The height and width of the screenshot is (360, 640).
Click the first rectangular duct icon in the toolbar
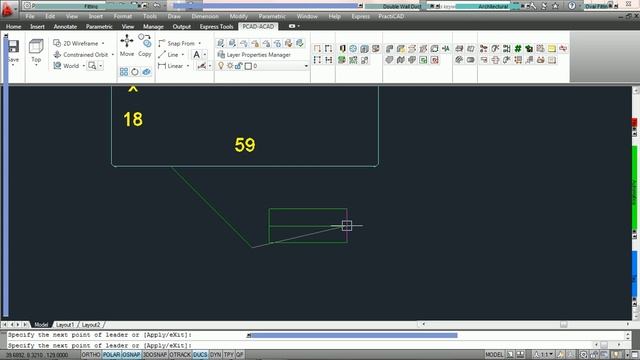[x=390, y=49]
